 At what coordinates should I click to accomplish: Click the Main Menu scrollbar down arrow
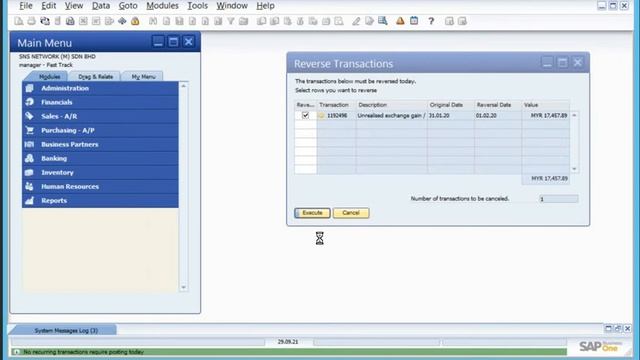pos(183,287)
